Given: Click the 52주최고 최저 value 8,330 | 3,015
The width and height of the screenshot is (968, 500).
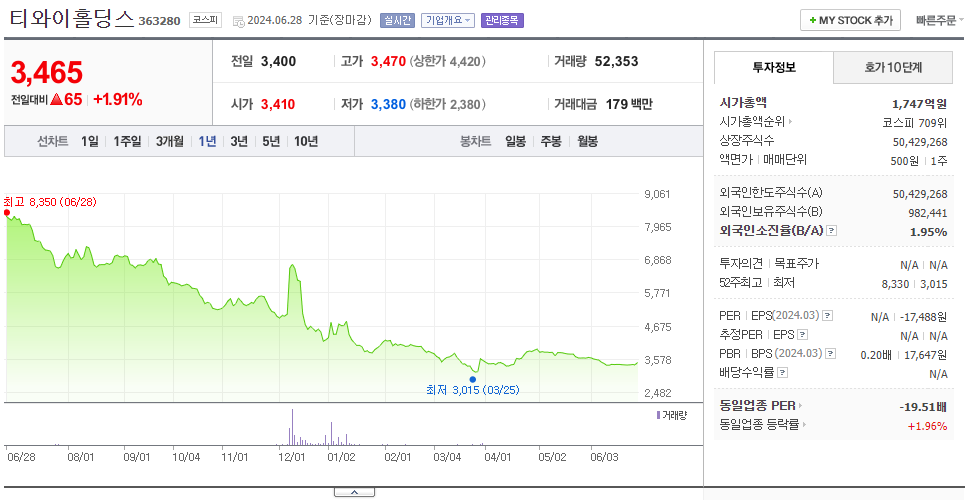Looking at the screenshot, I should click(x=914, y=283).
